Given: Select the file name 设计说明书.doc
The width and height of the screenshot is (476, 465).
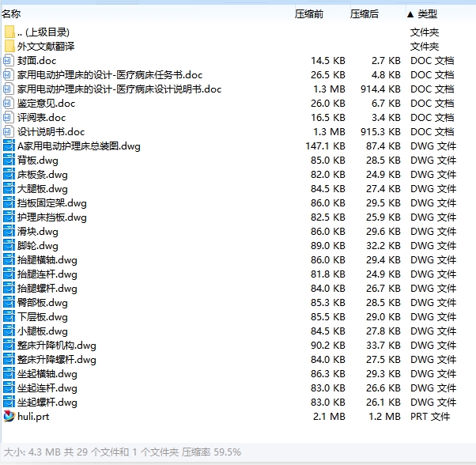Looking at the screenshot, I should 51,132.
